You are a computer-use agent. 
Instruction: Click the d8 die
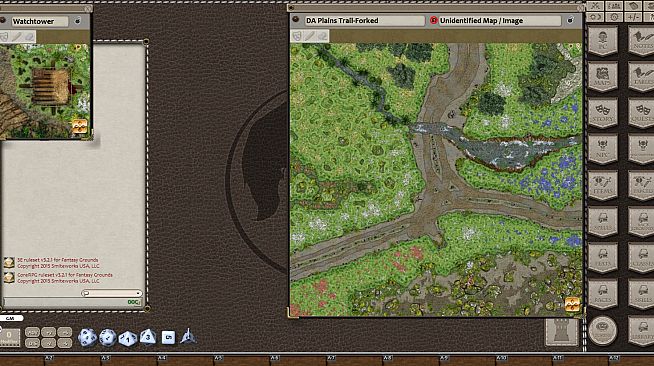point(148,336)
